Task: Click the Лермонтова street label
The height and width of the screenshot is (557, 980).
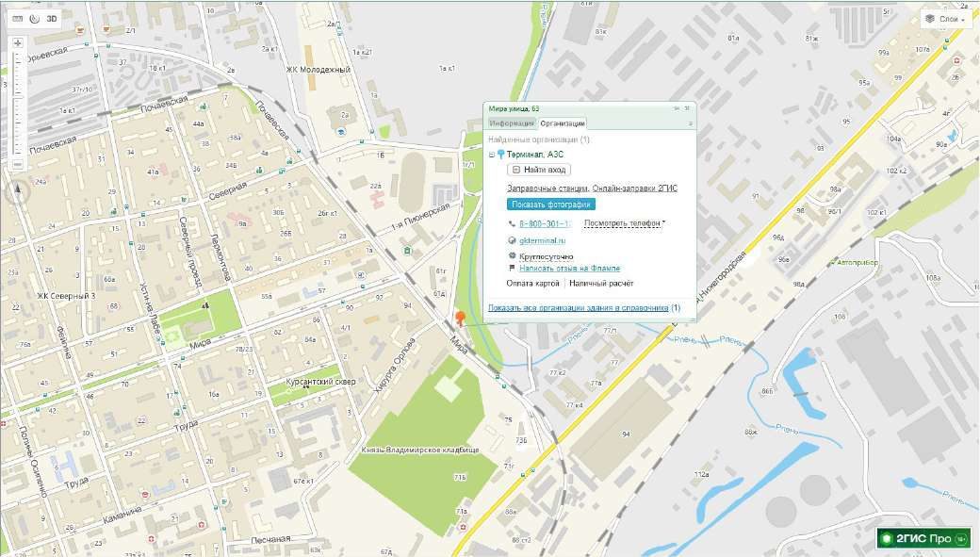Action: click(220, 257)
